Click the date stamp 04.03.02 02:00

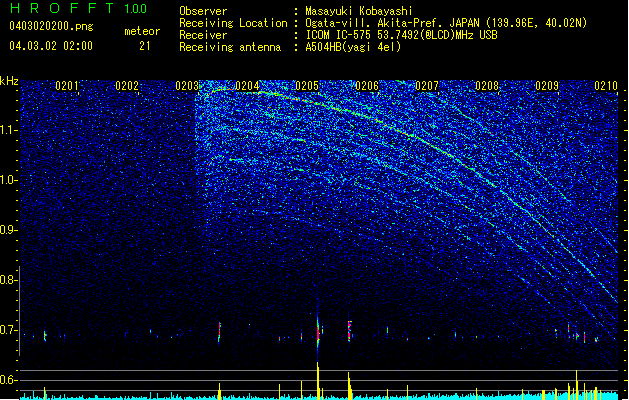click(x=51, y=46)
